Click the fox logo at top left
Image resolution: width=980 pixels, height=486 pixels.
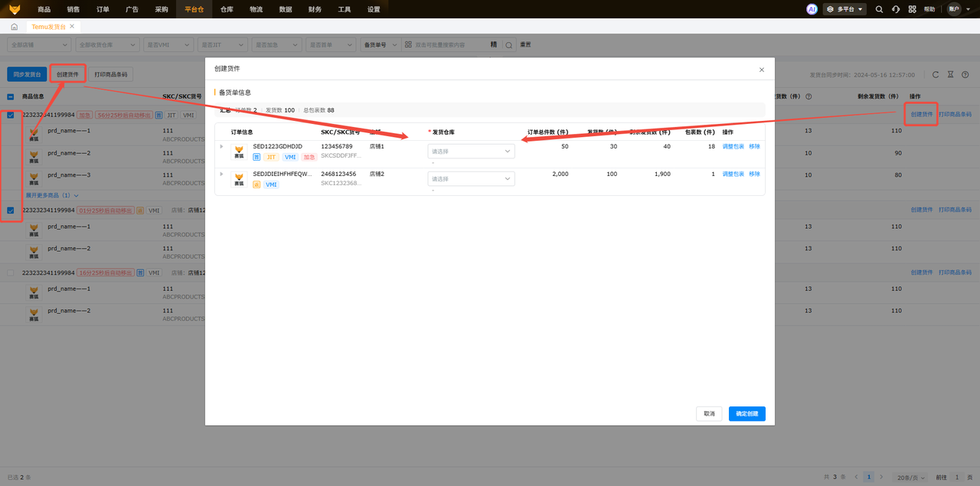(15, 9)
